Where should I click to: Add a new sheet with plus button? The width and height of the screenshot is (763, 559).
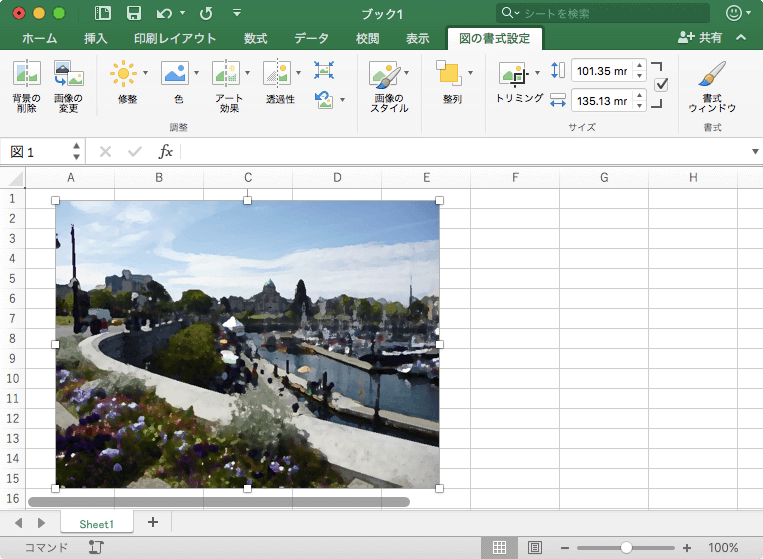[x=153, y=522]
